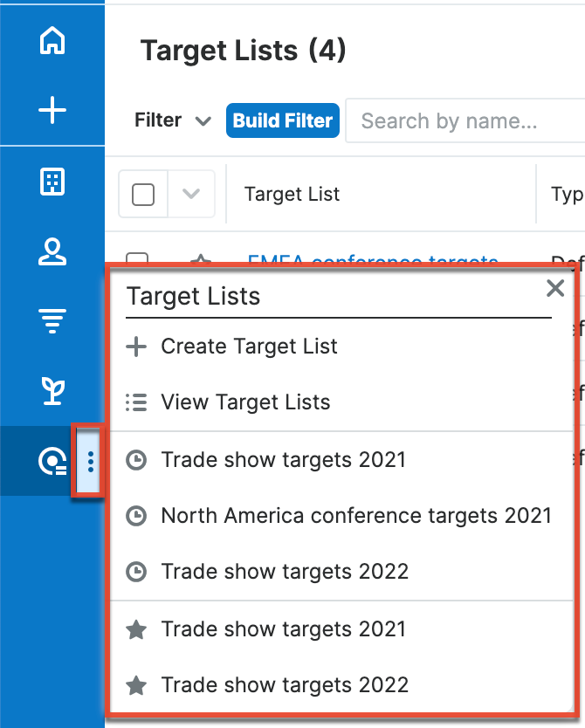Image resolution: width=585 pixels, height=728 pixels.
Task: Expand the Filter dropdown
Action: click(172, 120)
